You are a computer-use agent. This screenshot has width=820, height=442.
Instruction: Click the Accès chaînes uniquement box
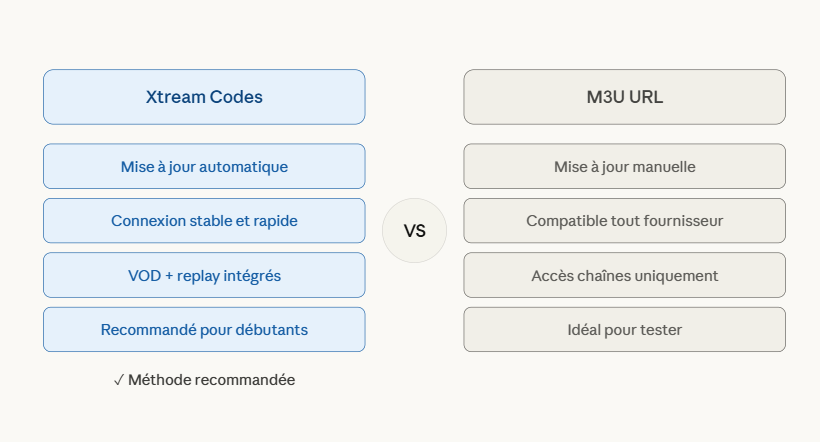coord(624,275)
